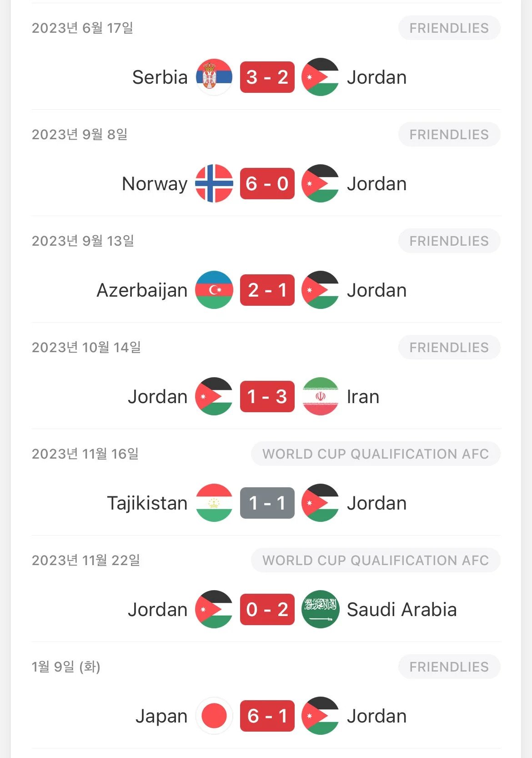Tap the Norway flag icon
The height and width of the screenshot is (758, 532).
(x=214, y=184)
